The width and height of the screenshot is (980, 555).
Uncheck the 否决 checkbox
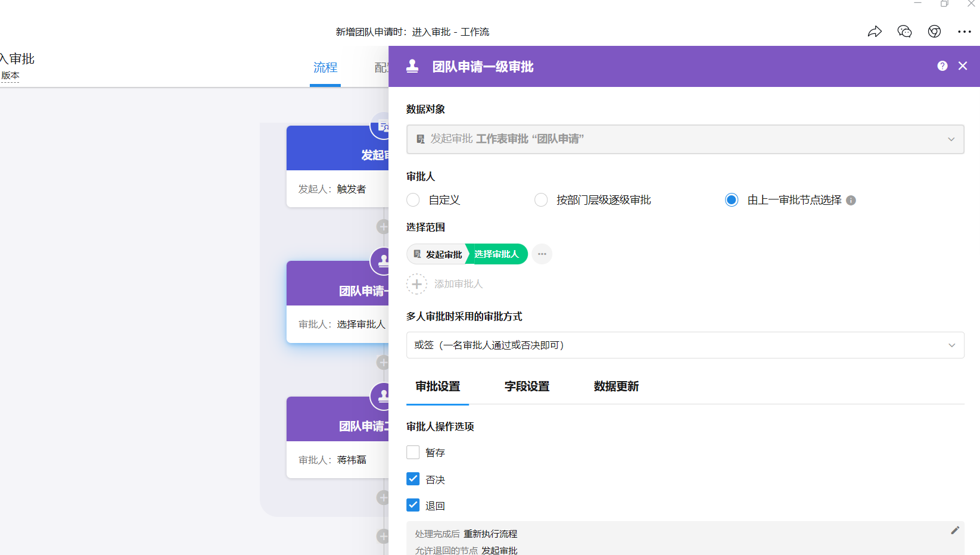pos(413,478)
